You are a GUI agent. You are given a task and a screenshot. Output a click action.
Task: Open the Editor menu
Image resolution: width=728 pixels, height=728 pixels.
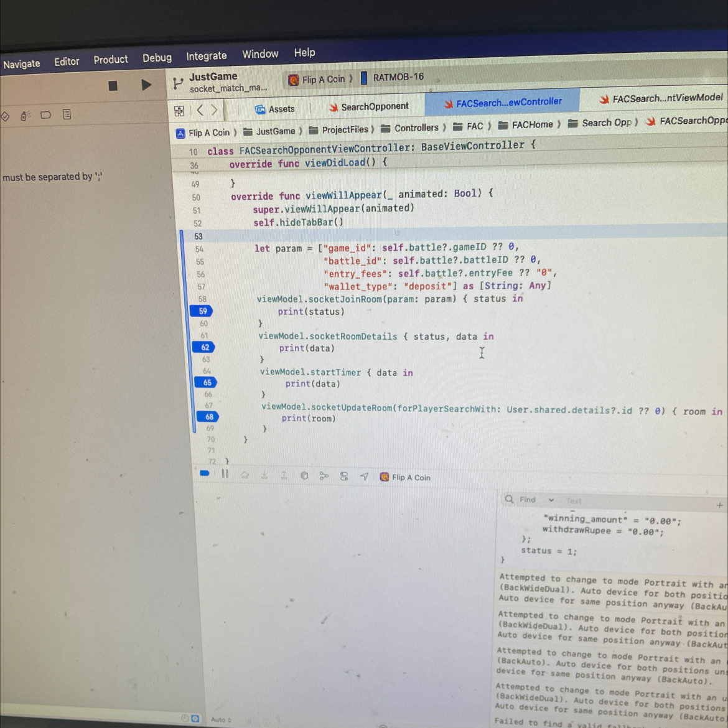[x=67, y=61]
